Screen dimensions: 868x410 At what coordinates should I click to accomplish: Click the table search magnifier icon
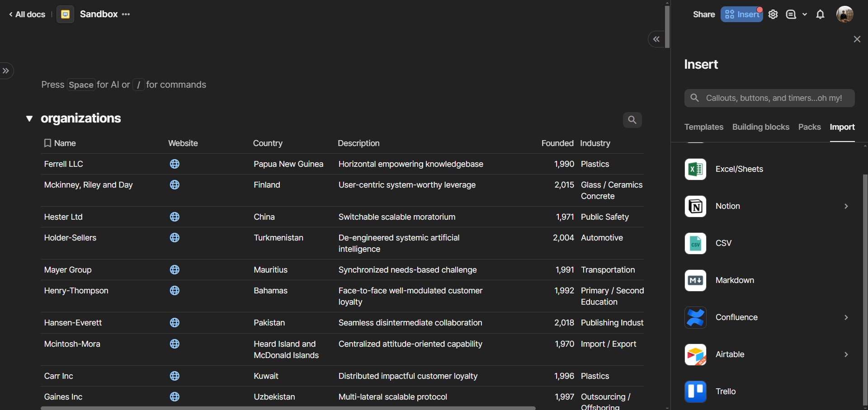click(x=632, y=120)
